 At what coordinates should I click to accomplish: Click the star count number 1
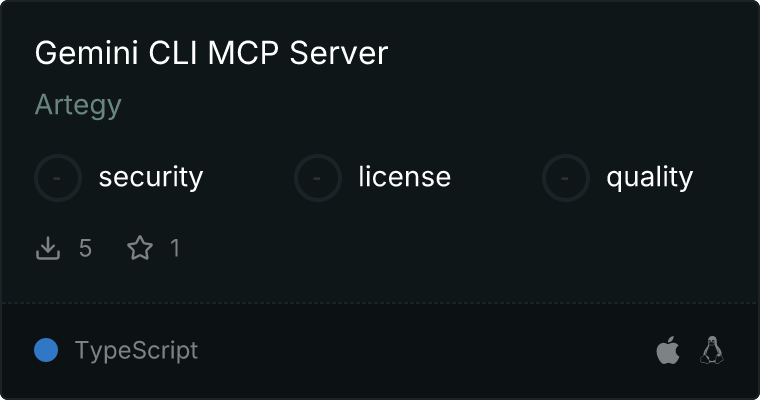[175, 248]
